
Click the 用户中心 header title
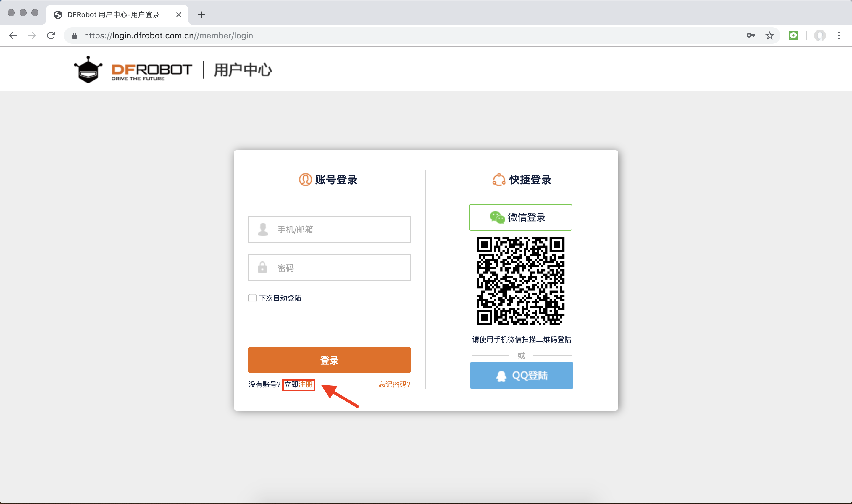click(x=243, y=70)
